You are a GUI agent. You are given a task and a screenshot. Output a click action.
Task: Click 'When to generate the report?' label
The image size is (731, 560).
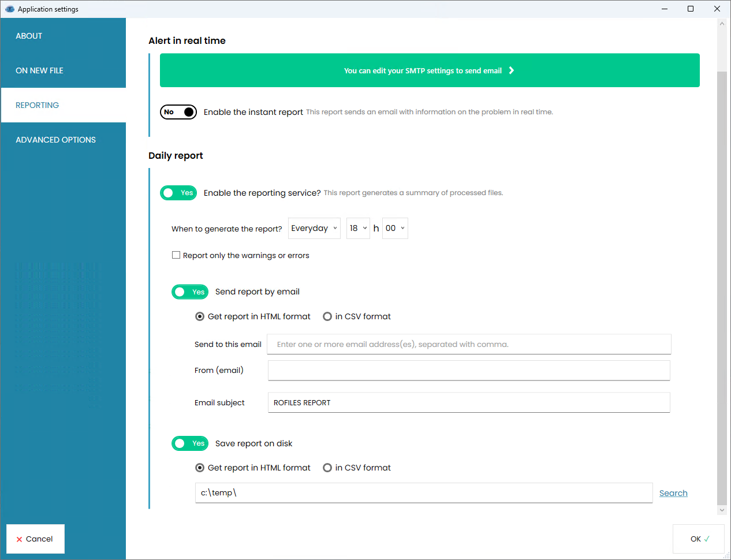click(227, 229)
